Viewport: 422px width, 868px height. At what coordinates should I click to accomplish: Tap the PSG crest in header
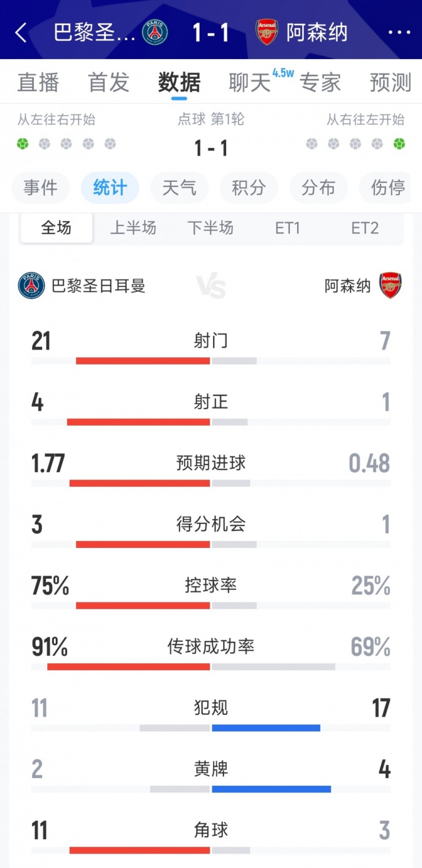[155, 33]
